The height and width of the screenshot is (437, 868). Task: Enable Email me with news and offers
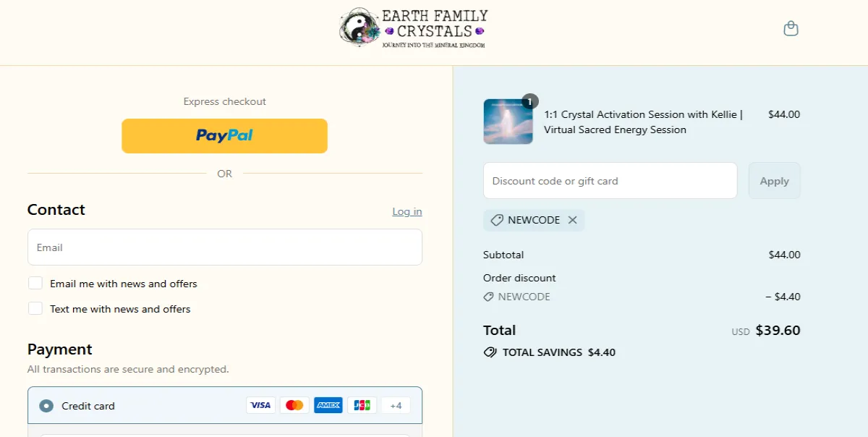tap(35, 283)
